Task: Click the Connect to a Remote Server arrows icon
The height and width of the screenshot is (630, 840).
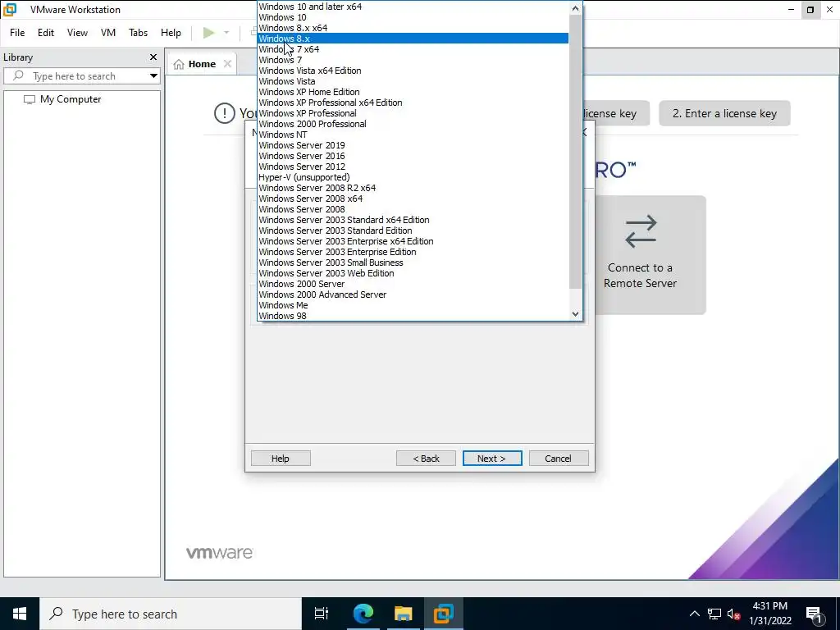Action: 641,231
